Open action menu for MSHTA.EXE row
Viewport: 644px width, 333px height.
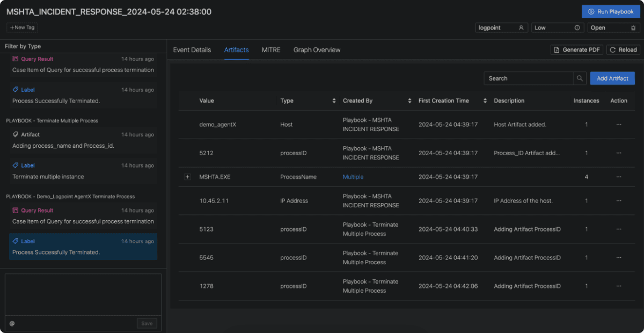(619, 177)
